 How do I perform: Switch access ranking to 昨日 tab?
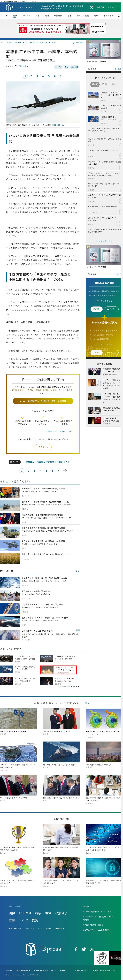pyautogui.click(x=104, y=84)
